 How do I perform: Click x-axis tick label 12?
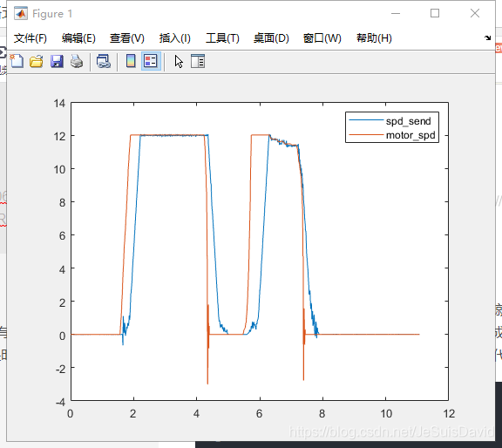[x=449, y=414]
